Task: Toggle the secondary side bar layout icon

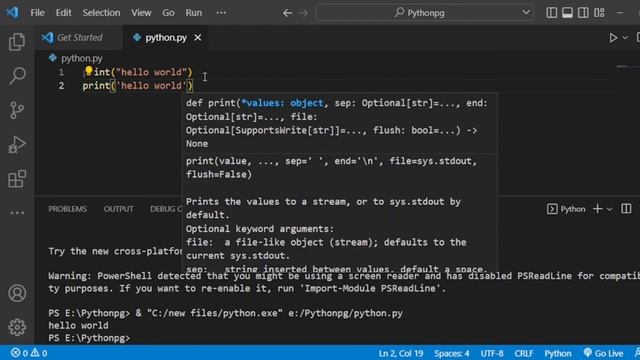Action: coord(583,13)
